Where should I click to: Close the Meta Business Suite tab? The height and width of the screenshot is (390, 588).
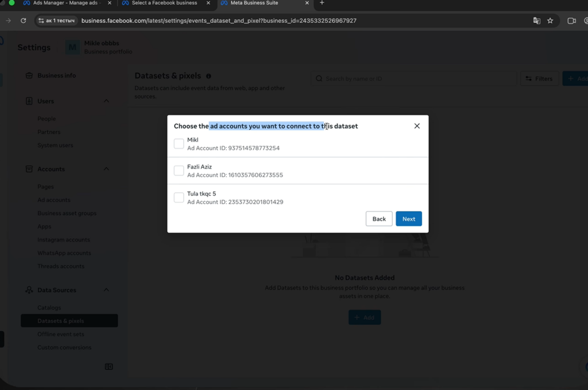coord(307,3)
